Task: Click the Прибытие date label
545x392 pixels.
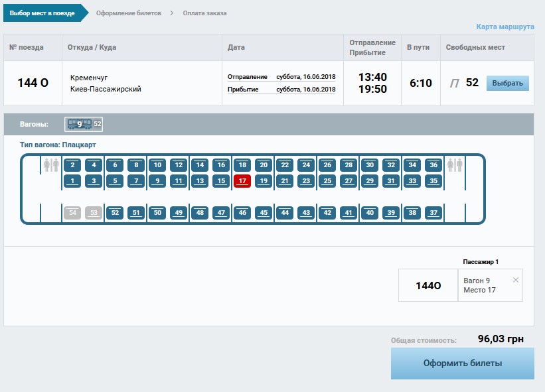Action: (243, 90)
